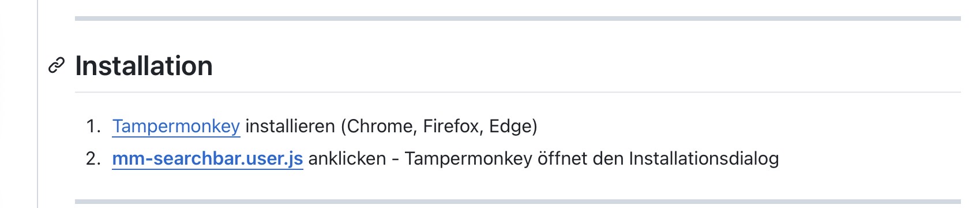980x208 pixels.
Task: Open the mm-searchbar.user.js script link
Action: click(x=208, y=158)
